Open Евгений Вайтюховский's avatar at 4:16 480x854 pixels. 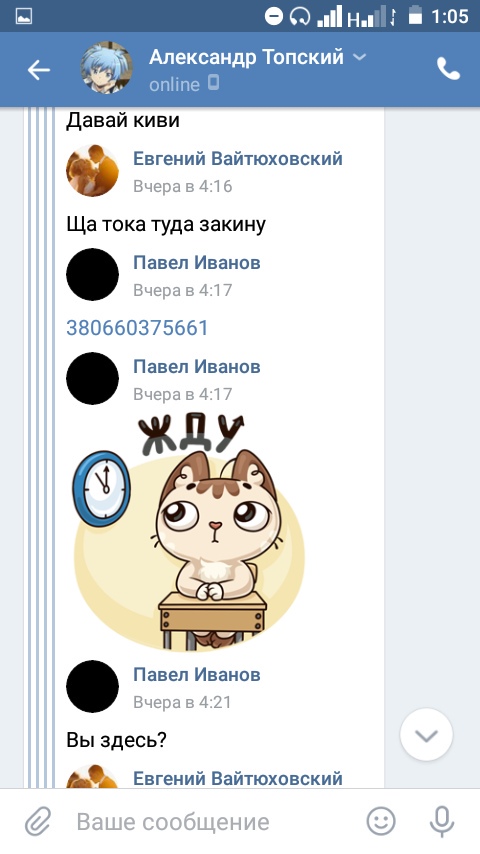click(92, 170)
